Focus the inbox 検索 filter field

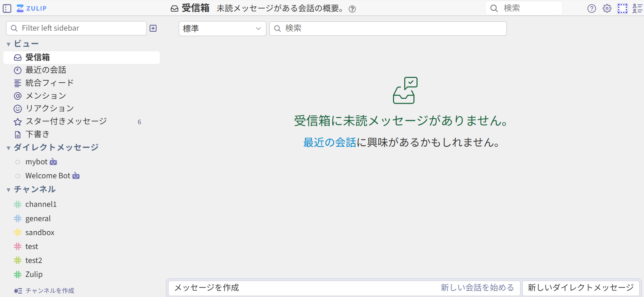(x=388, y=29)
